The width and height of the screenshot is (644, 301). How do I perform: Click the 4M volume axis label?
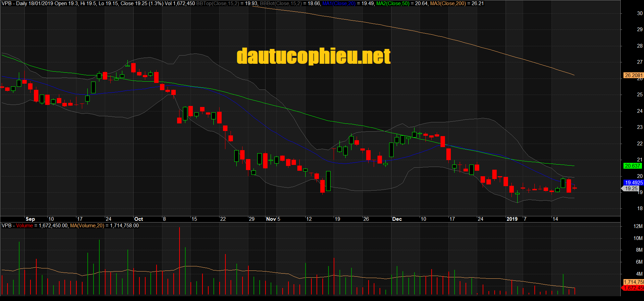639,274
